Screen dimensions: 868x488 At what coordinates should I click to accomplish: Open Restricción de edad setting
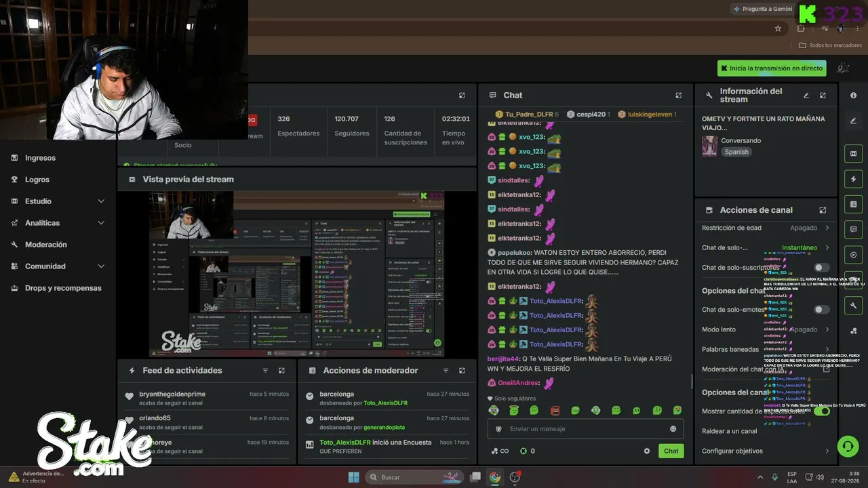click(766, 228)
